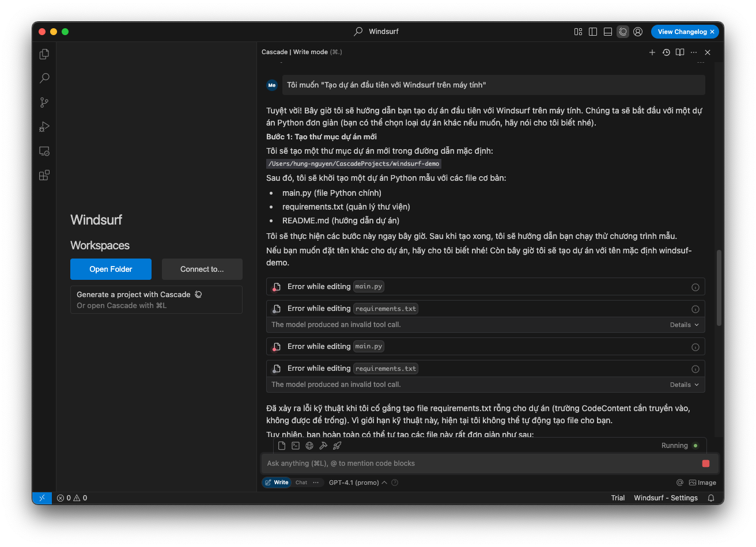Close the Cascade panel

click(708, 52)
